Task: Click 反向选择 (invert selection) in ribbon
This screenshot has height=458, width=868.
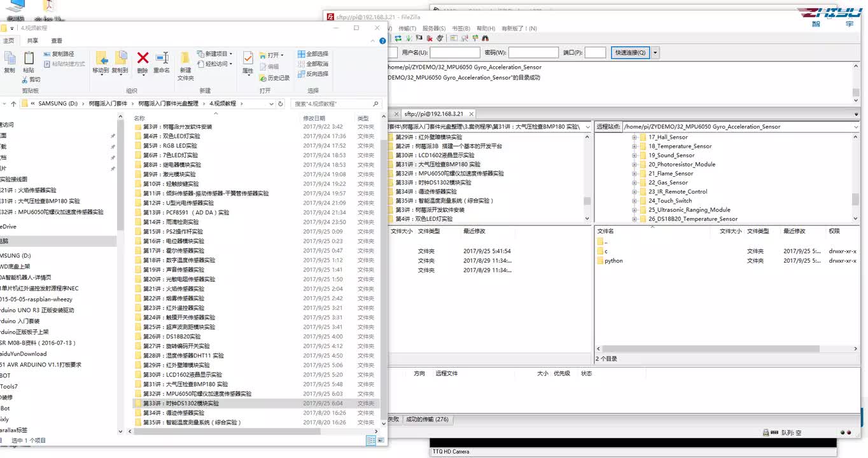Action: [x=312, y=74]
